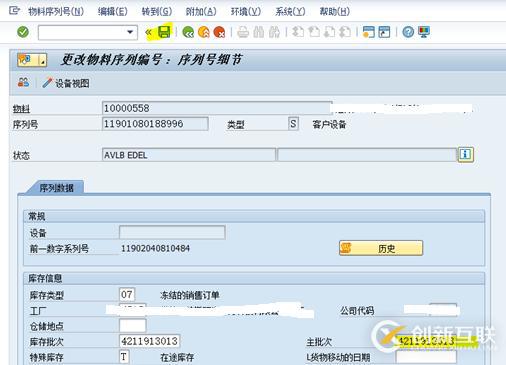The image size is (506, 365).
Task: Save using the floppy disk icon
Action: pyautogui.click(x=164, y=32)
